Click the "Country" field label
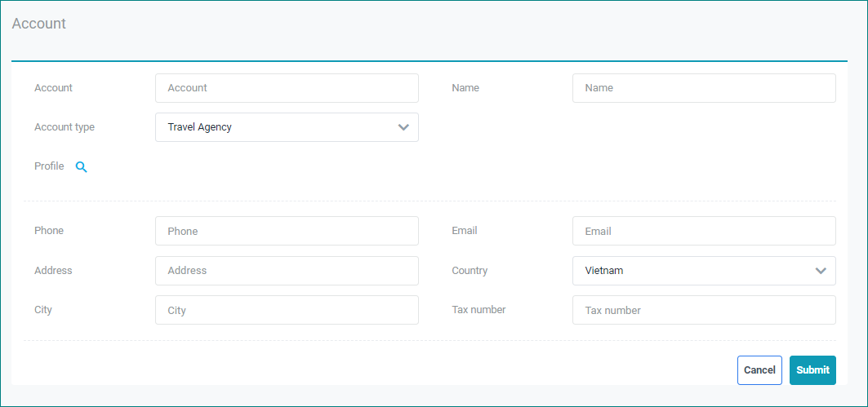 point(470,271)
